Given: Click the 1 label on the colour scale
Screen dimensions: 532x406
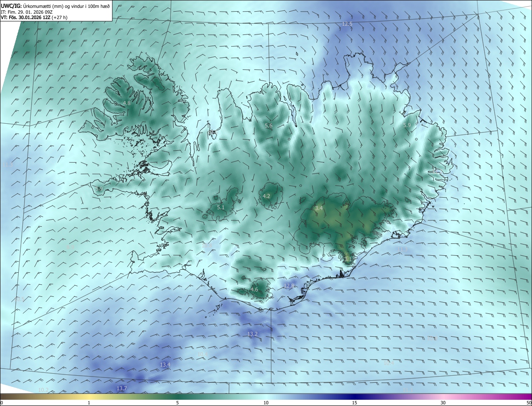Looking at the screenshot, I should pos(89,403).
